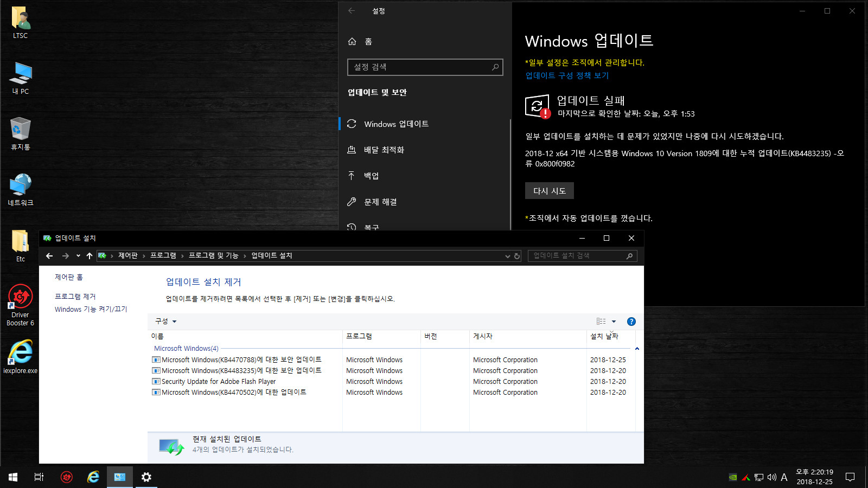The width and height of the screenshot is (868, 488).
Task: Open Task View on the taskbar
Action: tap(39, 477)
